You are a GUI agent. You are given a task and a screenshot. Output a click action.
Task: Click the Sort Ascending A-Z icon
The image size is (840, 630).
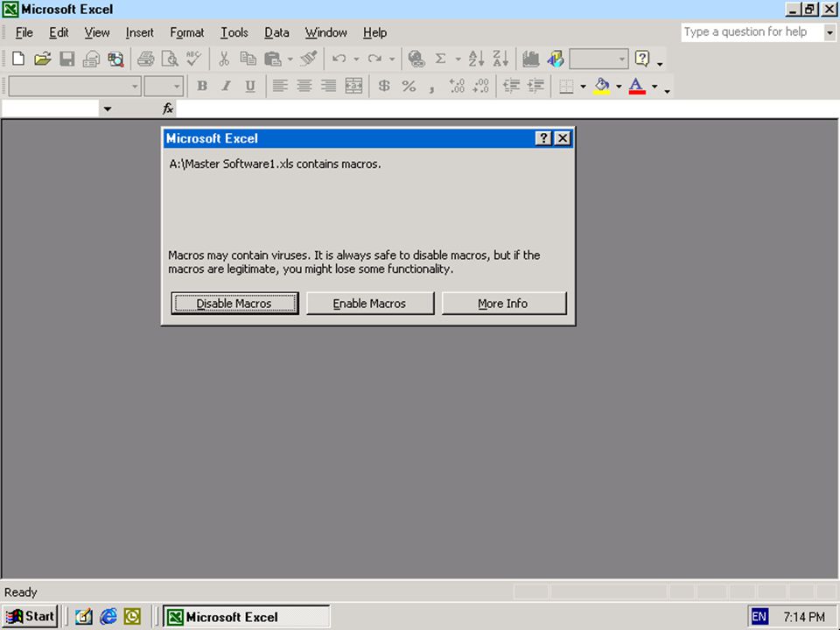476,59
